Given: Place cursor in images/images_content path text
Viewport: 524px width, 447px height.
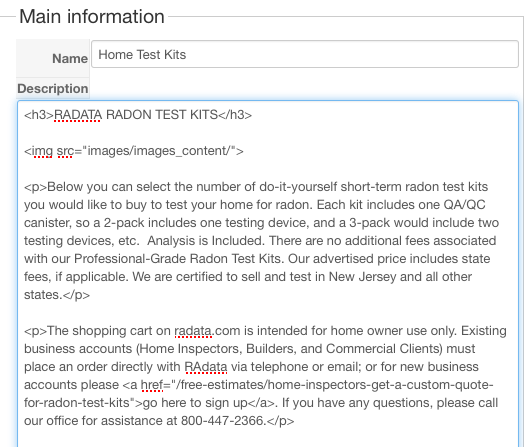Looking at the screenshot, I should tap(159, 151).
